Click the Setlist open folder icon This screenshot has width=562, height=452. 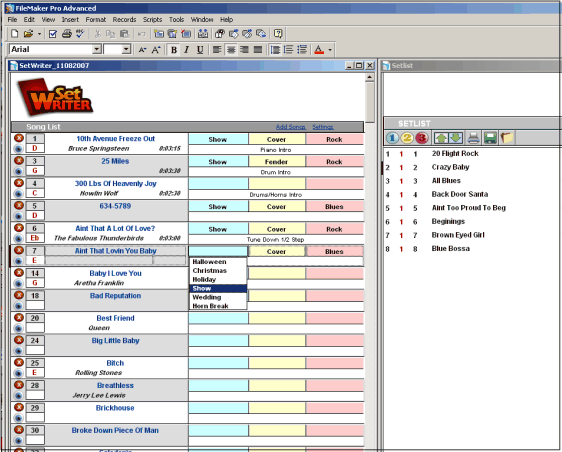pyautogui.click(x=507, y=138)
